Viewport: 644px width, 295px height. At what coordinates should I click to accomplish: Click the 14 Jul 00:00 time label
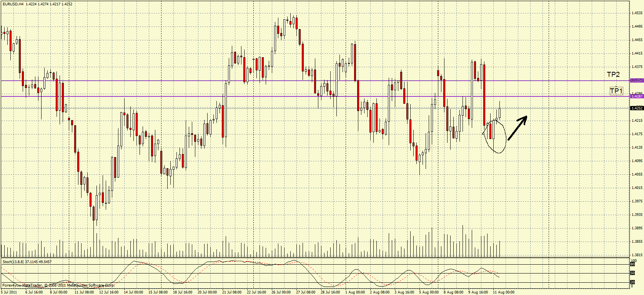pos(133,292)
